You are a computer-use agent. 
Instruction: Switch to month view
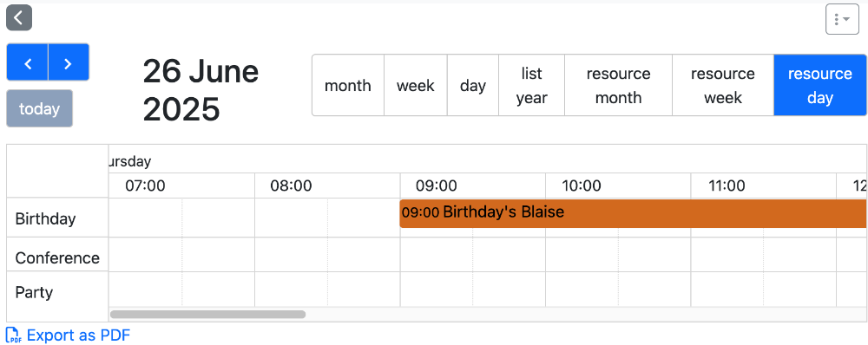click(x=348, y=85)
